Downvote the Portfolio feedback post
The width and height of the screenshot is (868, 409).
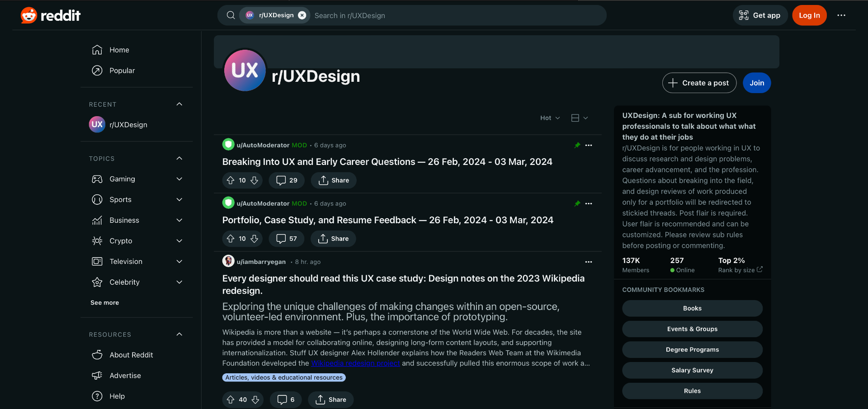[x=255, y=239]
